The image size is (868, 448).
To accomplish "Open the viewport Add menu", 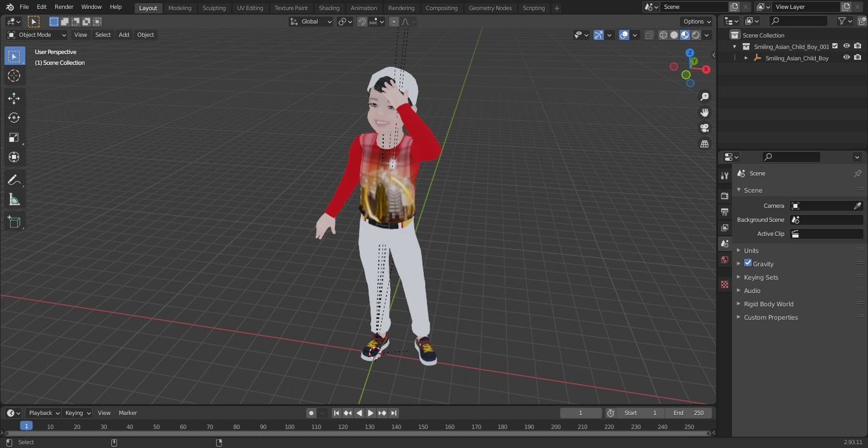I will tap(124, 35).
